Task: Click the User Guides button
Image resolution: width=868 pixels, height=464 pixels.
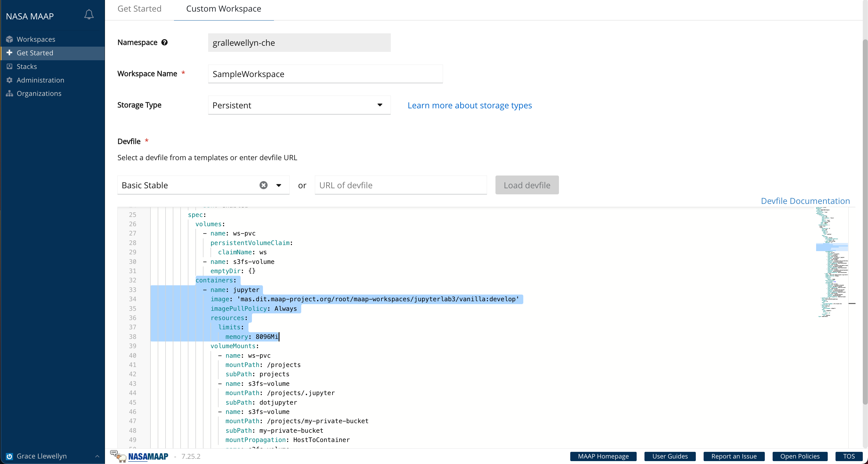Action: pos(670,456)
